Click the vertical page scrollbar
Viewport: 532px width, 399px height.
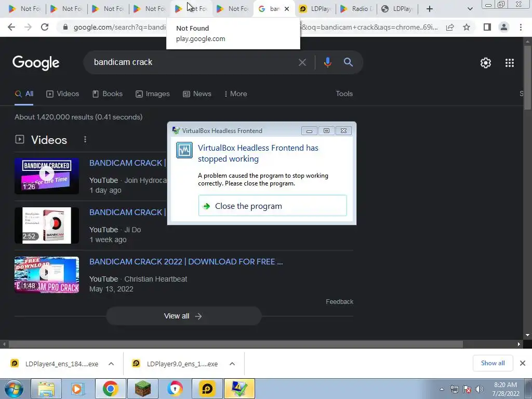pyautogui.click(x=527, y=78)
